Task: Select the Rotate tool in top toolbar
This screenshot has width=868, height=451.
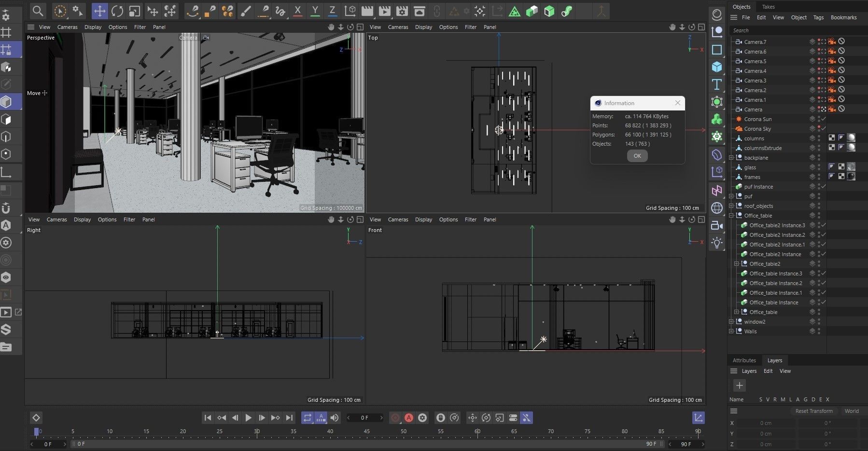Action: pos(117,11)
